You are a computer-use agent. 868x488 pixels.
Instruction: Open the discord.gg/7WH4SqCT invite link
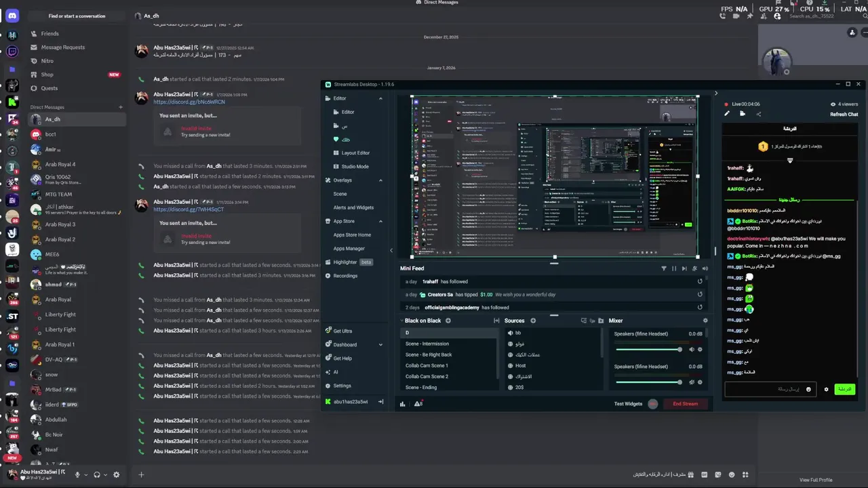tap(188, 209)
